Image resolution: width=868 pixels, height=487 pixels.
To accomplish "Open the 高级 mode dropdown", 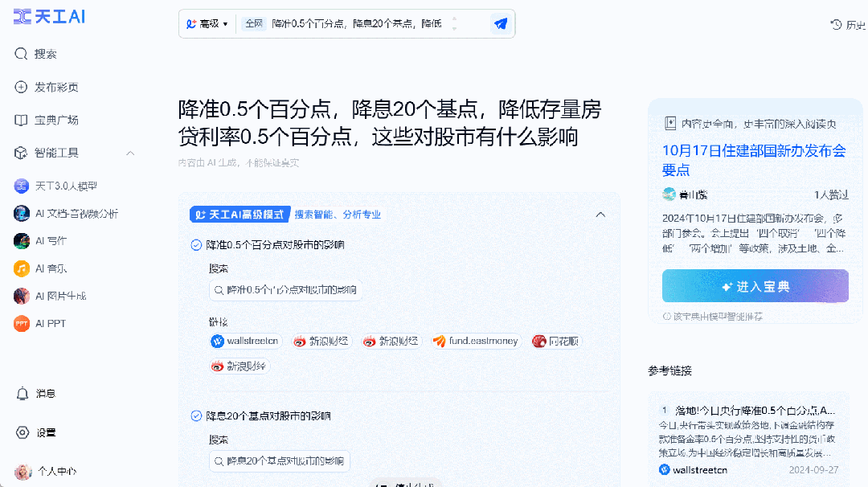I will [x=207, y=24].
